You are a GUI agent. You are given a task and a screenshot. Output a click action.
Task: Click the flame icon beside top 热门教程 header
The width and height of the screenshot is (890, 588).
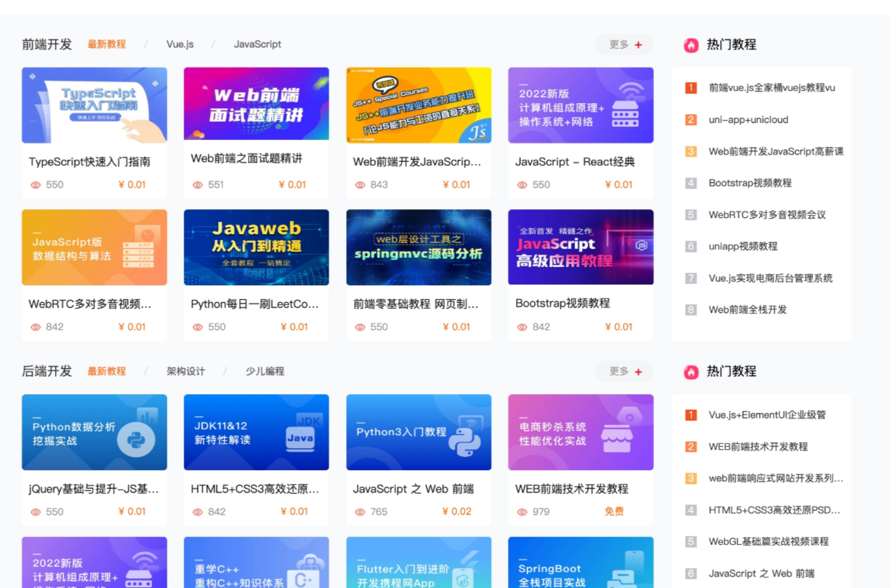pyautogui.click(x=692, y=44)
